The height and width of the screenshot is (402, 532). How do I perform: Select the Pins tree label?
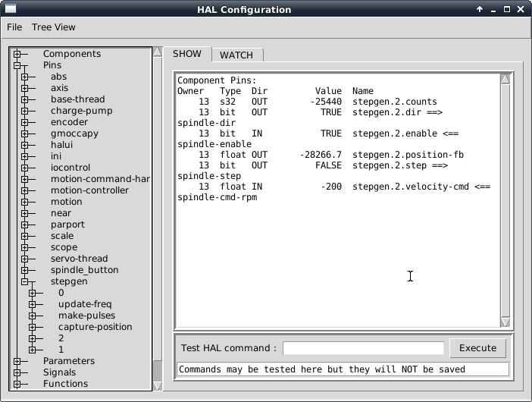[52, 65]
